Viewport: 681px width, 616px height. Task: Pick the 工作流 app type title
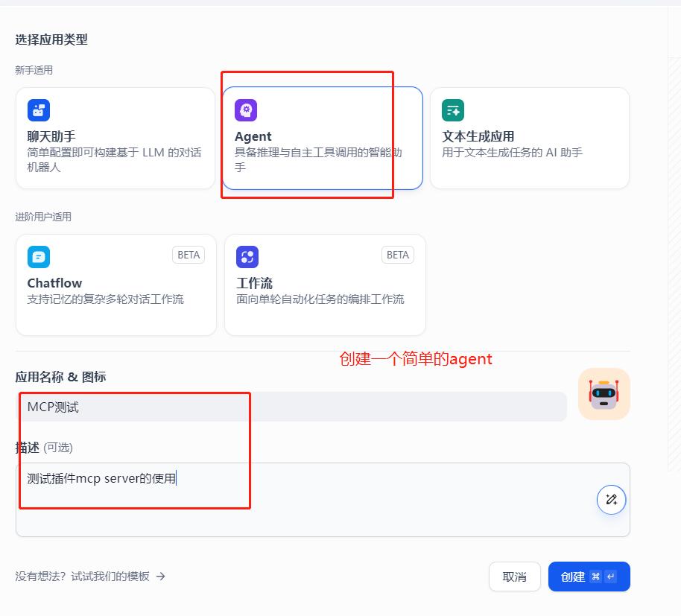tap(254, 283)
